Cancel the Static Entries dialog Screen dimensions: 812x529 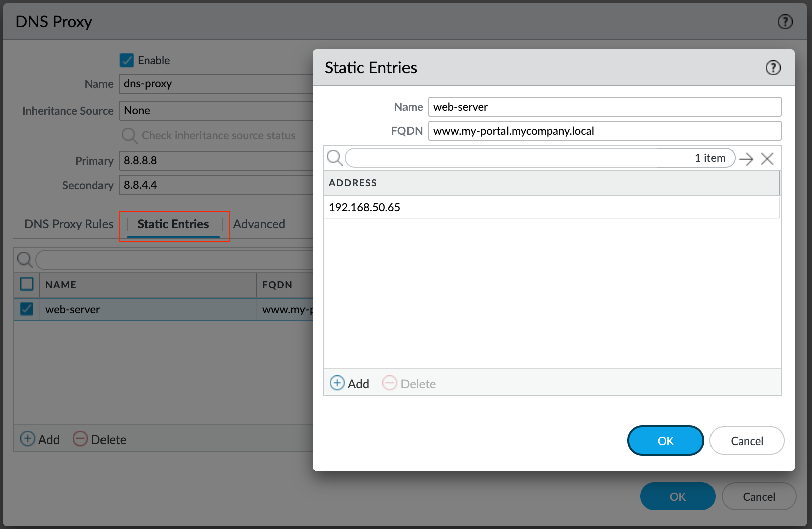pyautogui.click(x=747, y=440)
